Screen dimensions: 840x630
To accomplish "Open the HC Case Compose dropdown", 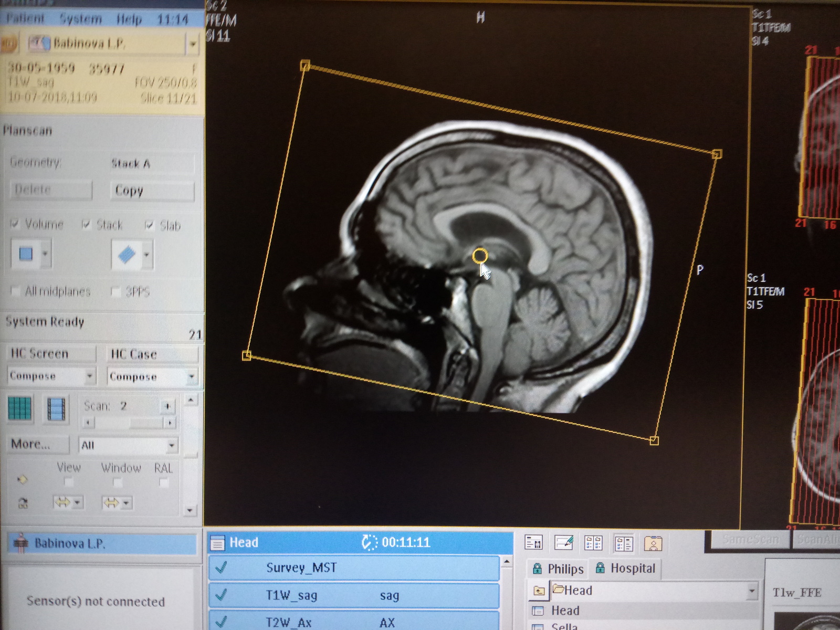I will click(x=192, y=377).
